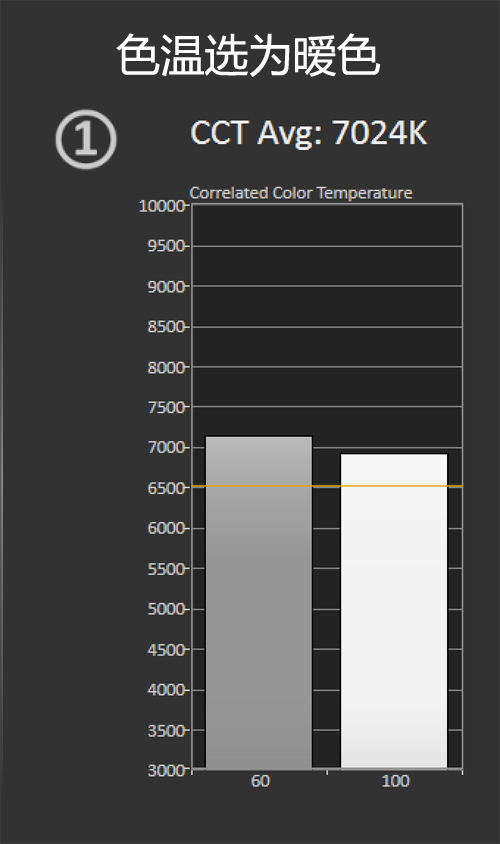Select the gray bar for 60
Viewport: 500px width, 844px height.
[x=259, y=602]
